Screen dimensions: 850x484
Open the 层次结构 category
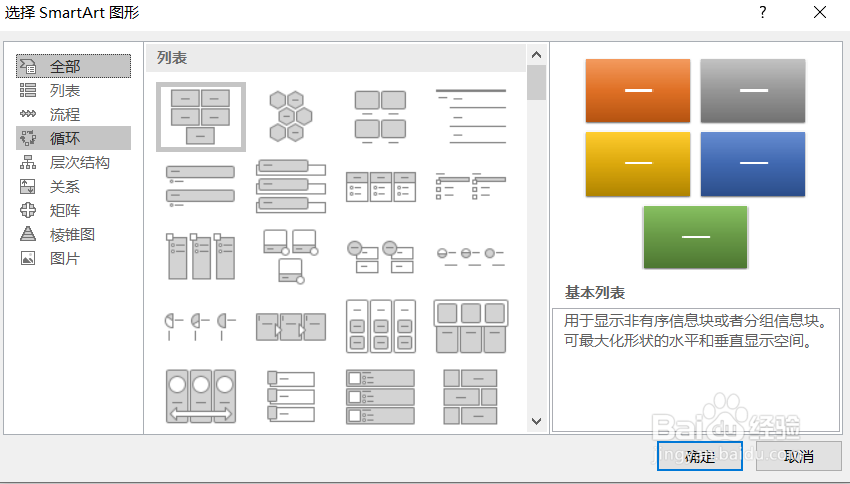74,162
